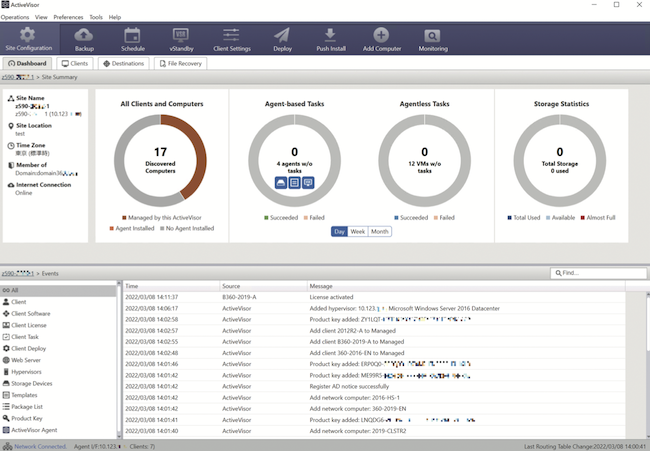This screenshot has height=451, width=650.
Task: Open the Schedule calendar tool
Action: pyautogui.click(x=132, y=40)
